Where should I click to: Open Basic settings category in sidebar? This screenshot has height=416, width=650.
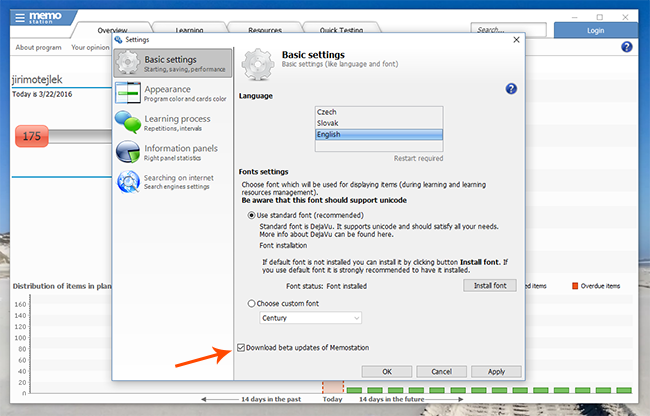[x=171, y=62]
